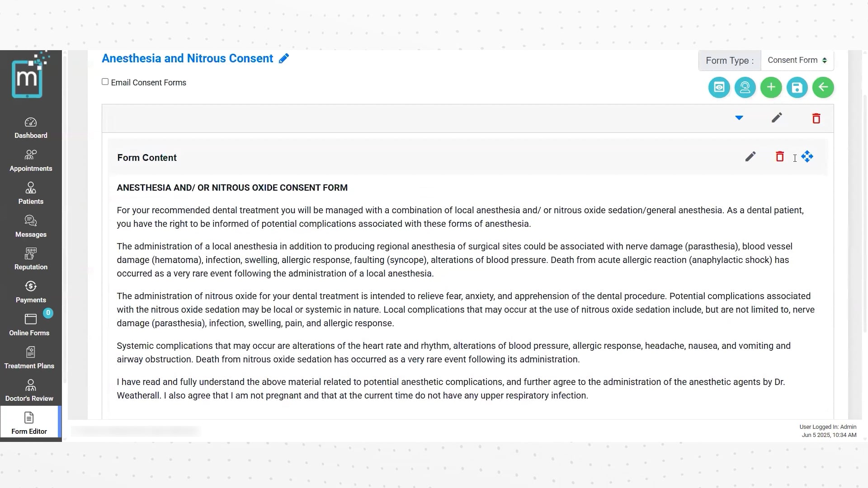Edit the section using top pencil icon
868x488 pixels.
(x=777, y=118)
